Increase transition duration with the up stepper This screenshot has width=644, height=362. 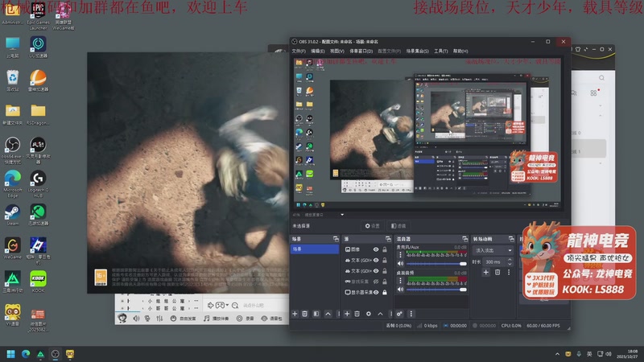tap(510, 259)
